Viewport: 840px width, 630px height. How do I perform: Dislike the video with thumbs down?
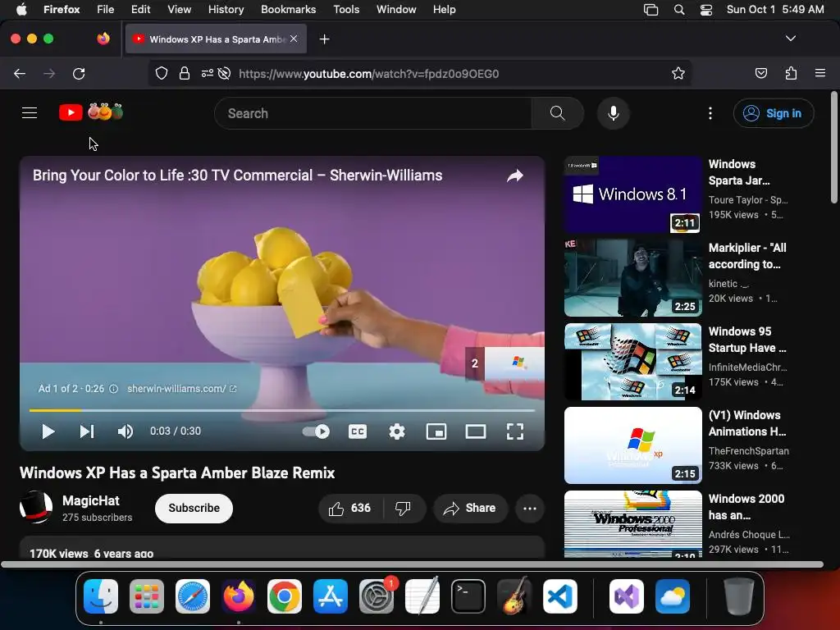click(x=404, y=509)
